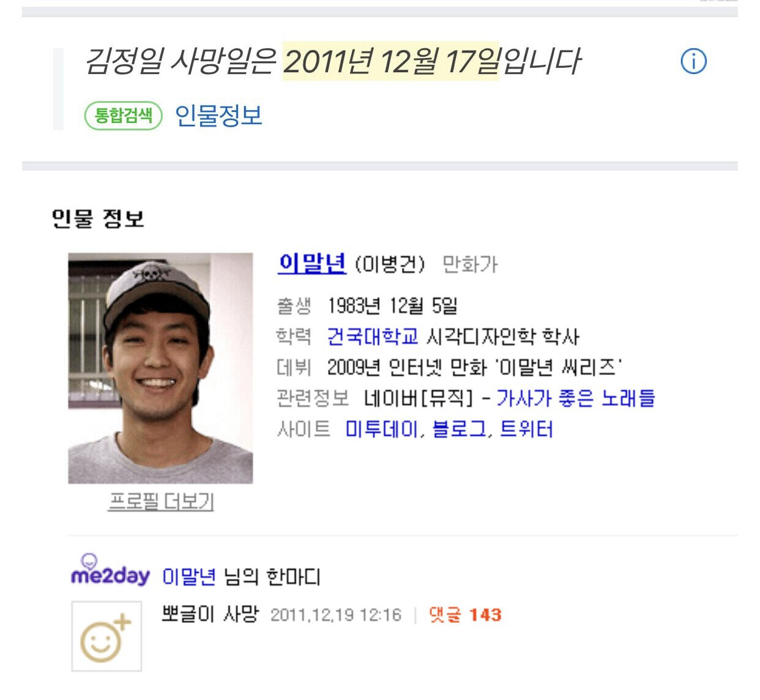Click the info circle icon

pos(693,62)
